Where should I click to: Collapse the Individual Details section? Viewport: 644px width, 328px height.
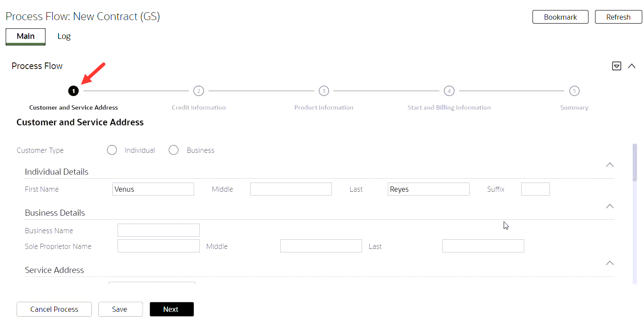[610, 165]
